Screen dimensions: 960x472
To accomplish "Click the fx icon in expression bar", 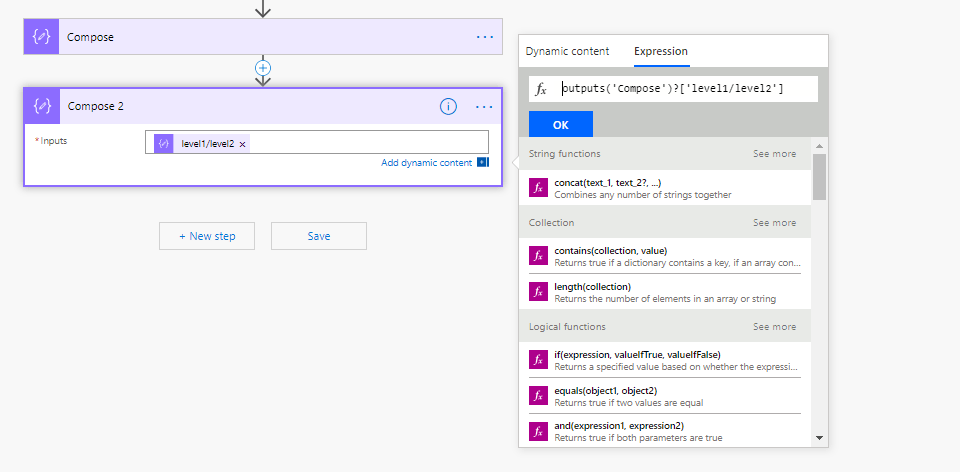I will 540,89.
